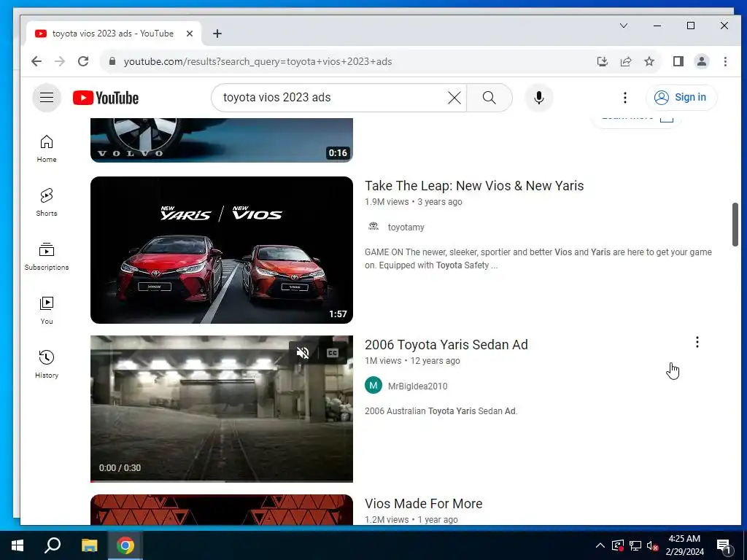Open Subscriptions from sidebar
This screenshot has width=747, height=560.
[x=47, y=256]
